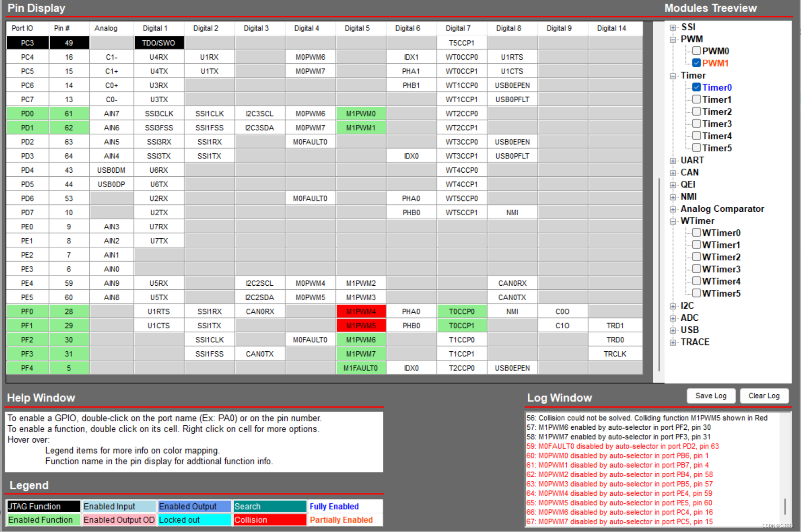Click pin number 49 cell
Image resolution: width=801 pixels, height=532 pixels.
pos(69,43)
